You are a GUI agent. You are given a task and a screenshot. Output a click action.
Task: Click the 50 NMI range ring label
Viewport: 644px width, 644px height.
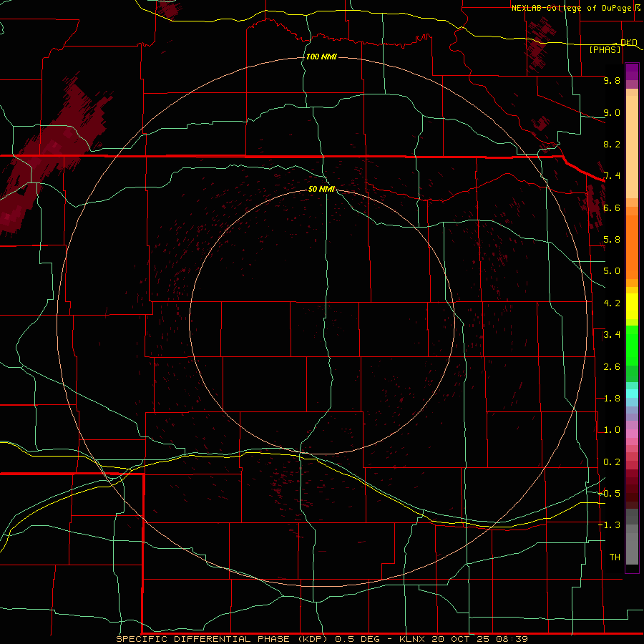[x=321, y=189]
